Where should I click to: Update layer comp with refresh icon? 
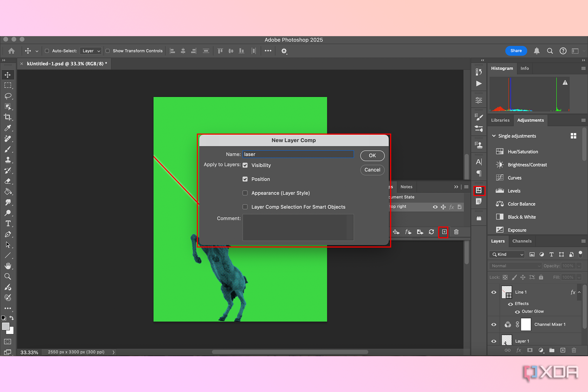431,232
